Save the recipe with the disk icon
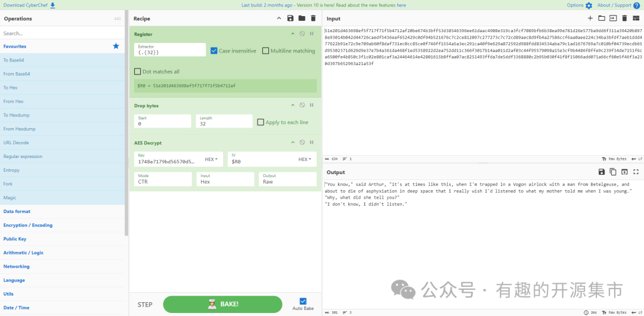Screen dimensions: 644x316 (290, 18)
